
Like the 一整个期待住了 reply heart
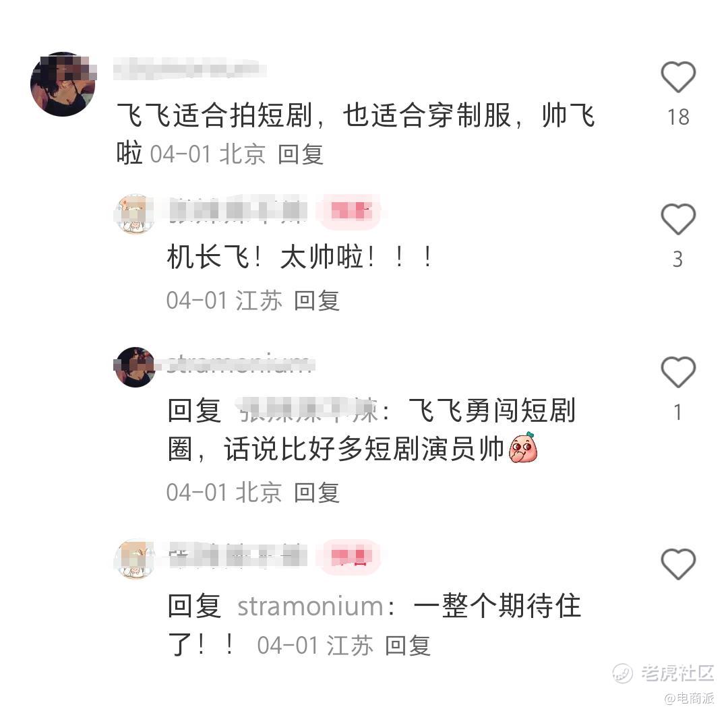coord(678,563)
